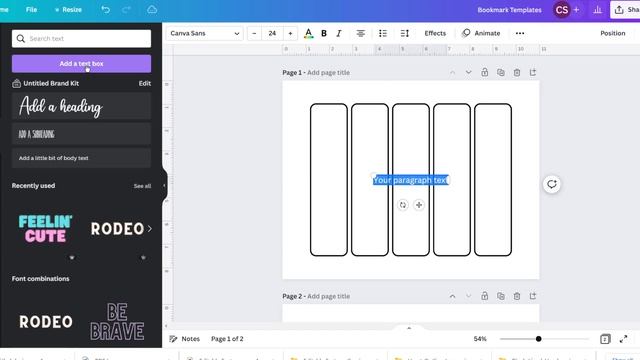Select the first bookmark rectangle
Screen dimensions: 640x360
click(x=329, y=180)
